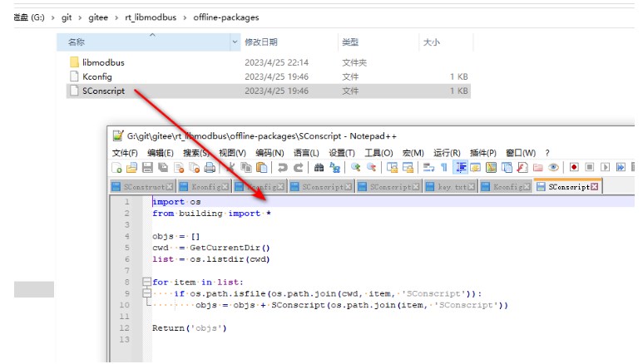The image size is (643, 364).
Task: Zoom out using the toolbar magnifier
Action: tap(371, 168)
